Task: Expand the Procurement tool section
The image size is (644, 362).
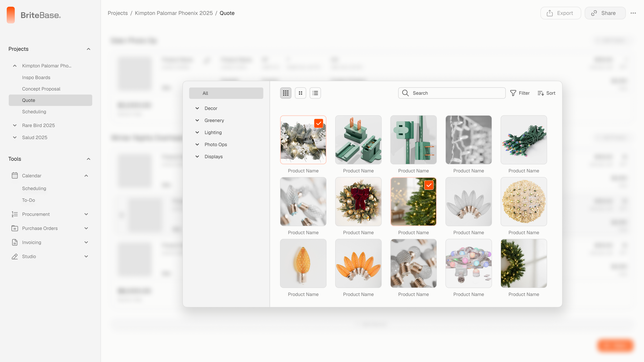Action: 86,214
